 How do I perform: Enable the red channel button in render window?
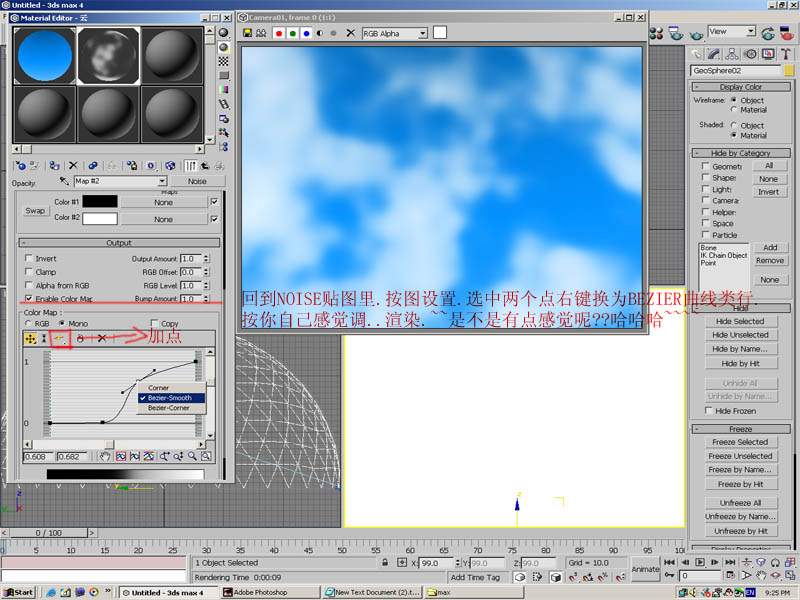(278, 33)
